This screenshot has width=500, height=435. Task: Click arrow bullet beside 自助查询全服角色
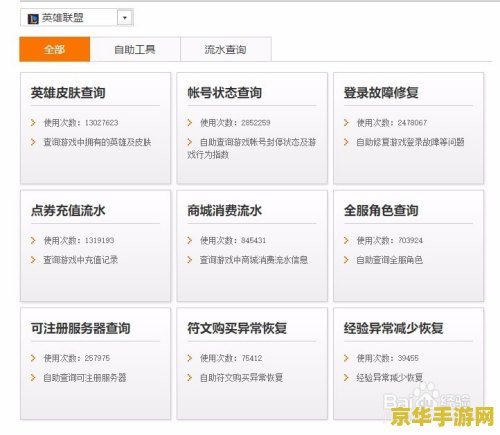pyautogui.click(x=346, y=260)
